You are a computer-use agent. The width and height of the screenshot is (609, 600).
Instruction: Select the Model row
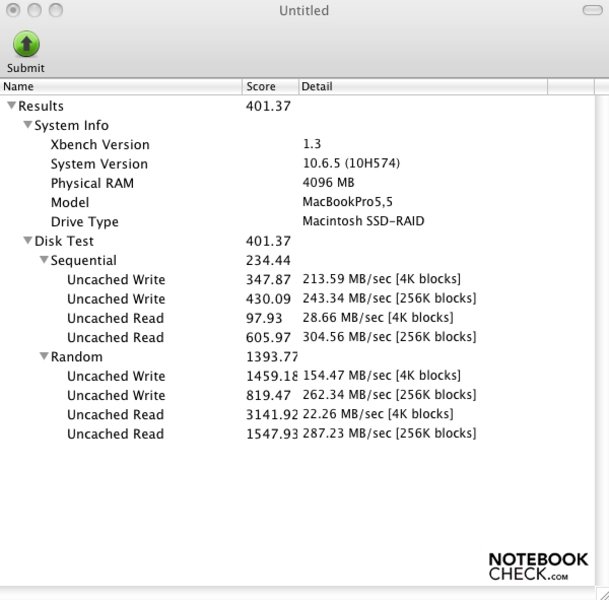[x=297, y=202]
